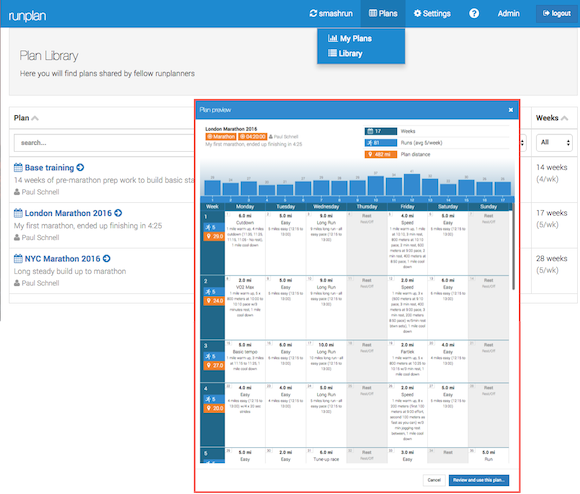
Task: Click the '14 weeks' text for Base training
Action: pos(552,168)
